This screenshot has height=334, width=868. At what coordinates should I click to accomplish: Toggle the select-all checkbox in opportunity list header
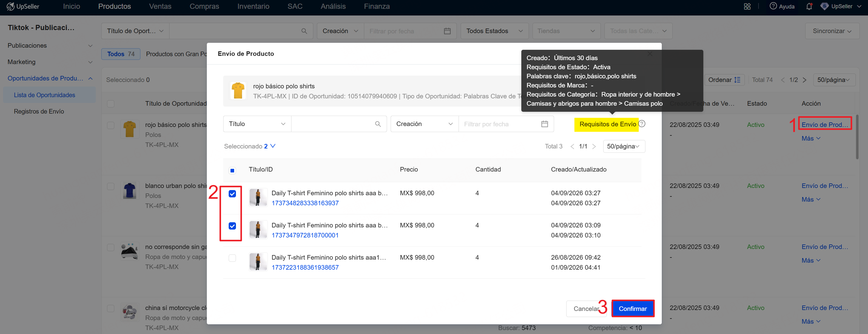coord(110,104)
